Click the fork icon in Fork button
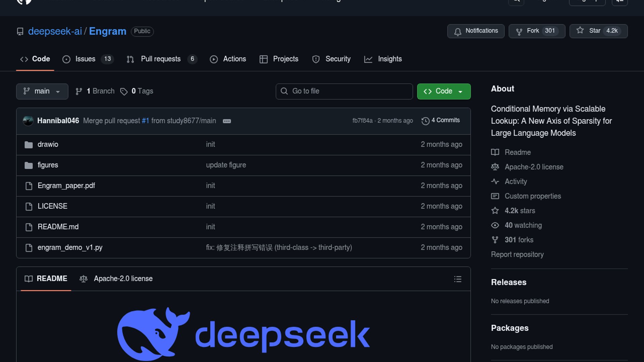This screenshot has width=644, height=362. pos(519,32)
